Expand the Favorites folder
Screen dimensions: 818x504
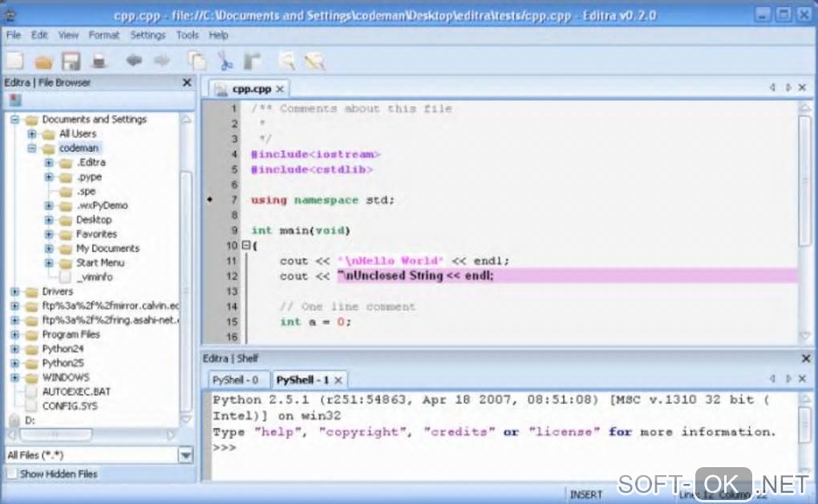[49, 234]
